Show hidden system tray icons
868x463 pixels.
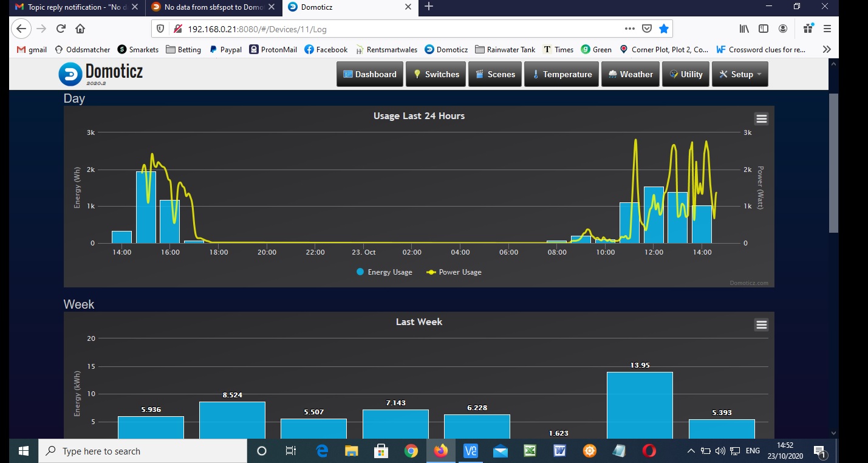click(691, 451)
